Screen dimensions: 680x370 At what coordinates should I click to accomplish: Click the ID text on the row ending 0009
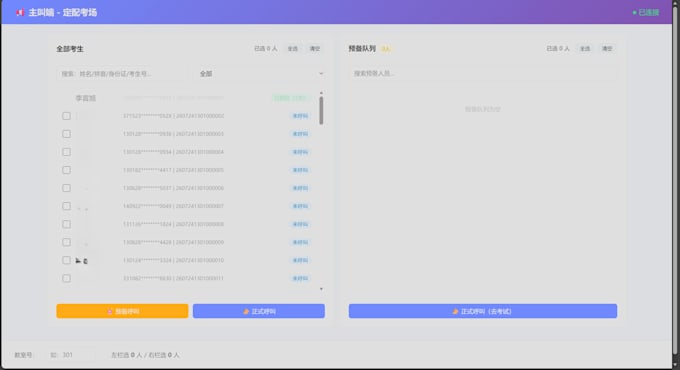tap(173, 242)
